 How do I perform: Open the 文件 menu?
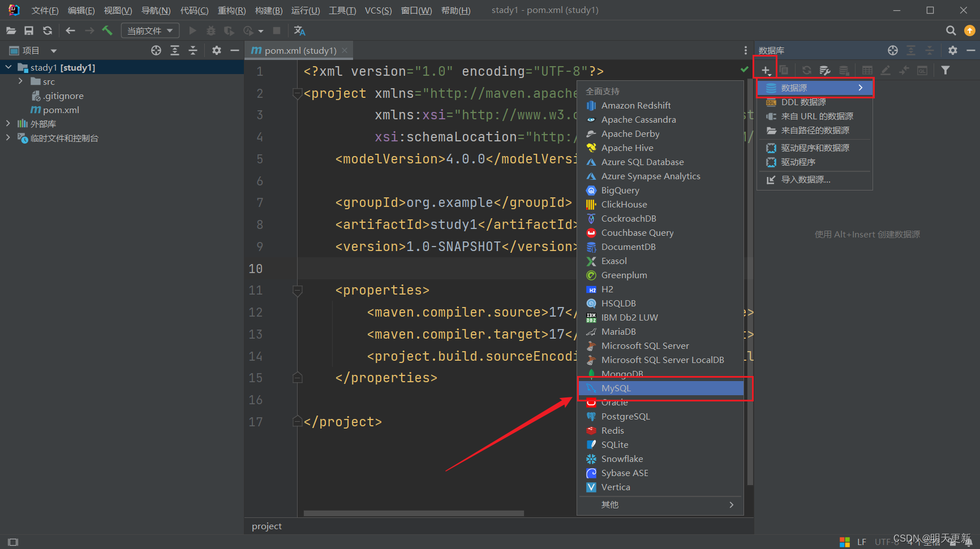(x=45, y=10)
